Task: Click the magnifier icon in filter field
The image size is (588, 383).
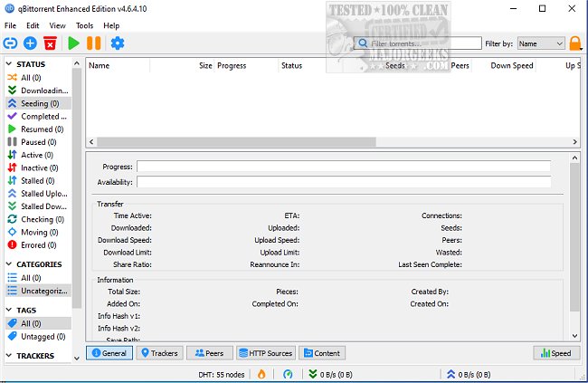Action: click(x=363, y=43)
